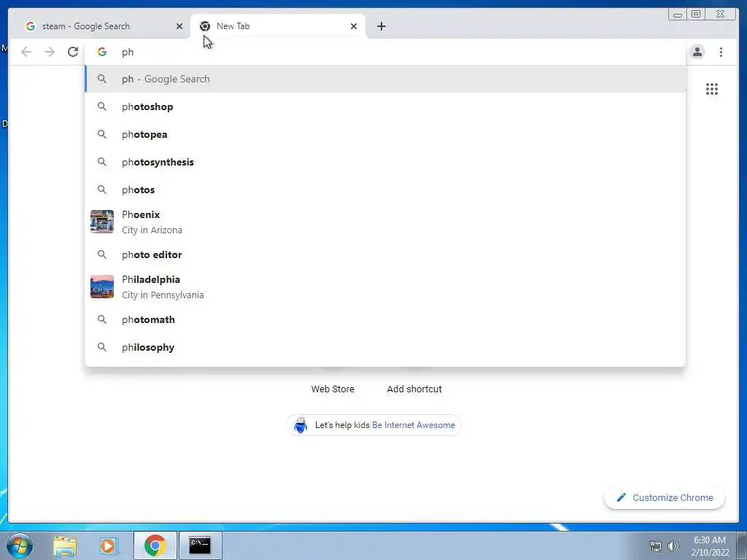747x560 pixels.
Task: Select the New Tab tab
Action: click(x=278, y=26)
